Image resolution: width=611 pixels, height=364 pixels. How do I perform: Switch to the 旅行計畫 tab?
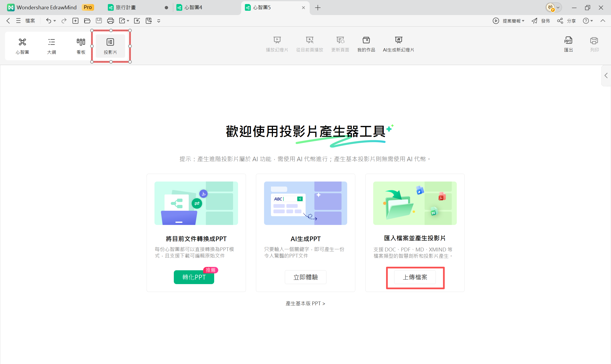[x=126, y=7]
